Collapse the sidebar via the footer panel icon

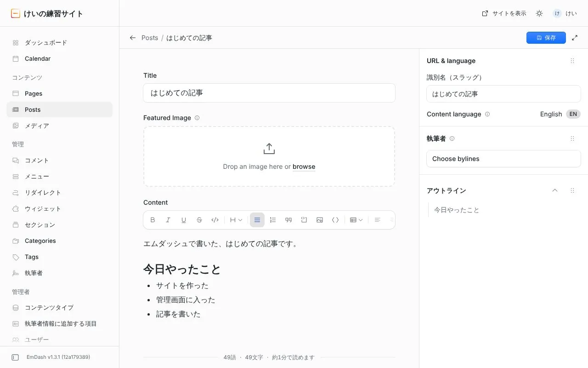pos(15,357)
